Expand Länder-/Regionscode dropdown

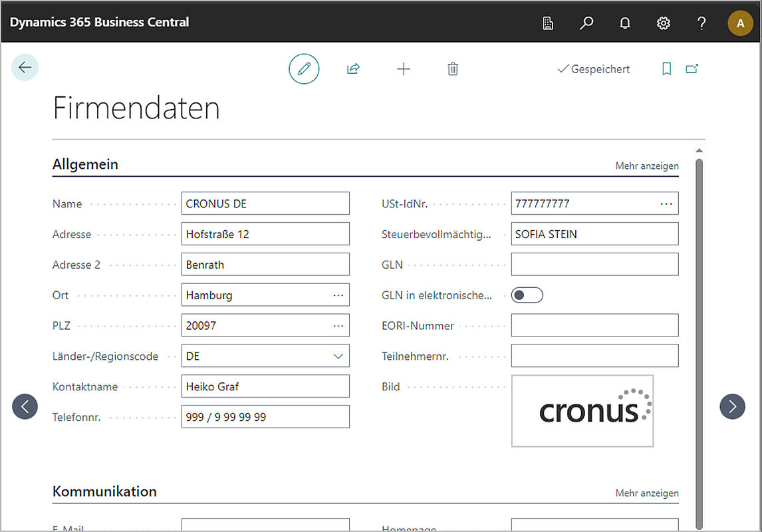point(338,356)
